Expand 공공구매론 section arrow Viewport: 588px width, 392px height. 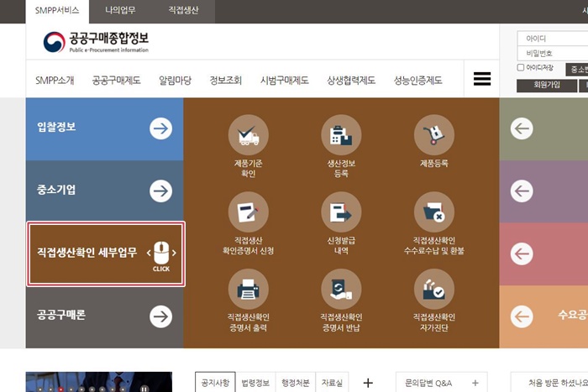[160, 316]
